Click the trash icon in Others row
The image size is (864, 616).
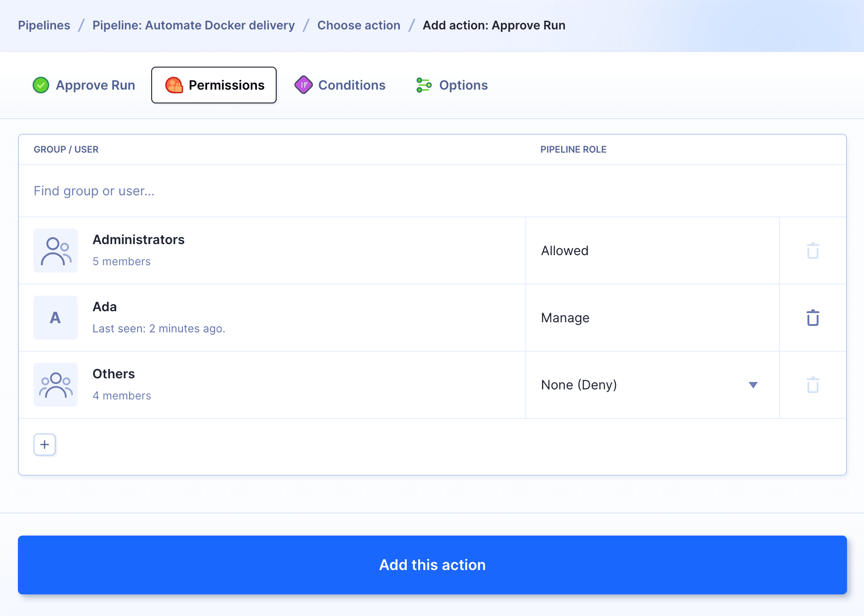[x=813, y=385]
